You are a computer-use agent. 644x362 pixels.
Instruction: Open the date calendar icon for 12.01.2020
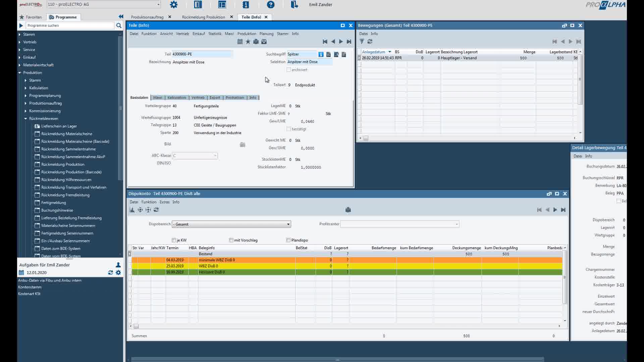(21, 273)
